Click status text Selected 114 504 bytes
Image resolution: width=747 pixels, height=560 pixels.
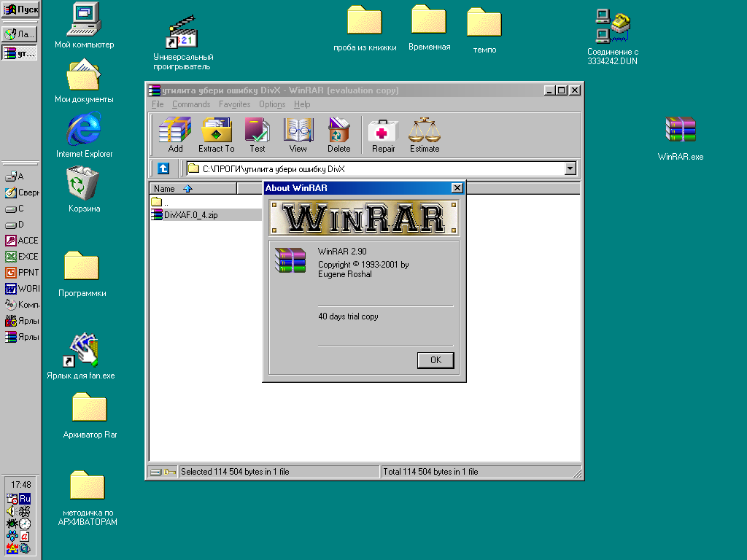pyautogui.click(x=235, y=472)
